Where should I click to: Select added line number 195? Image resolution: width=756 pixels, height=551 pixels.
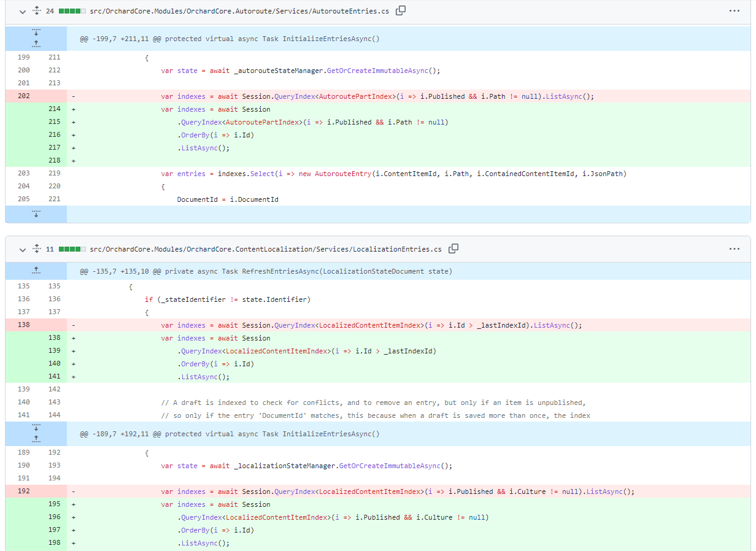pyautogui.click(x=54, y=504)
